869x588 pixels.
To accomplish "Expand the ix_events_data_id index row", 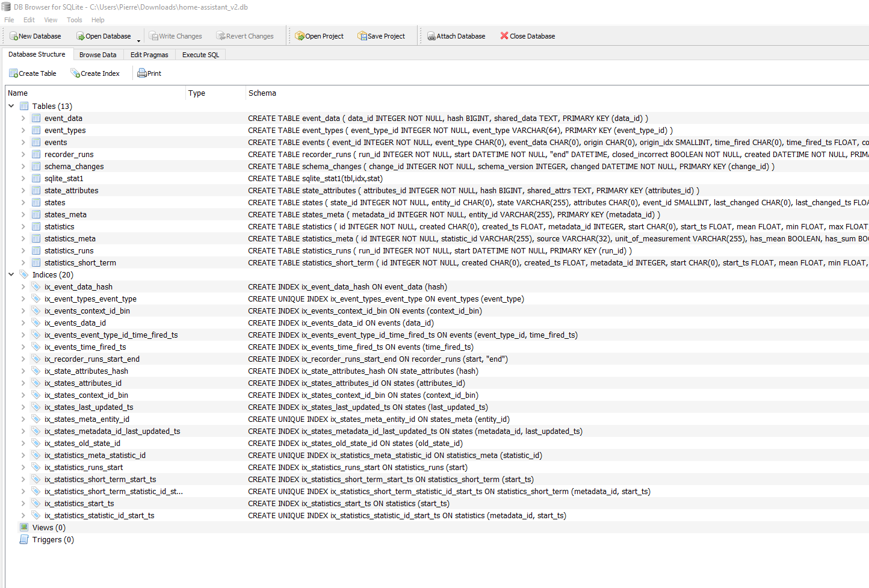I will 23,323.
